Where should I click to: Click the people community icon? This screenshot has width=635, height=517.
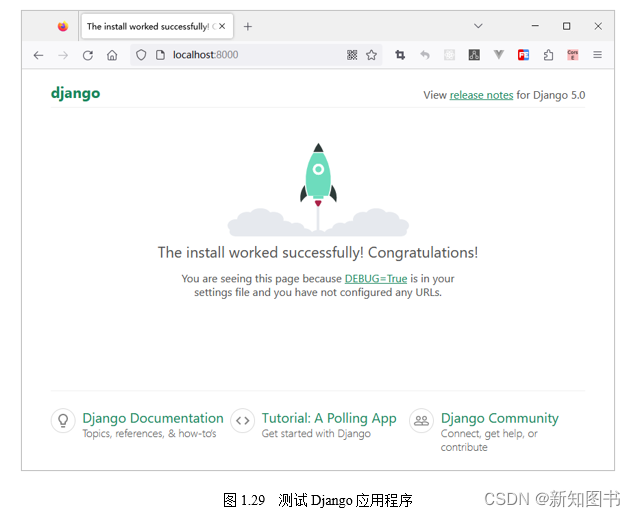click(422, 421)
